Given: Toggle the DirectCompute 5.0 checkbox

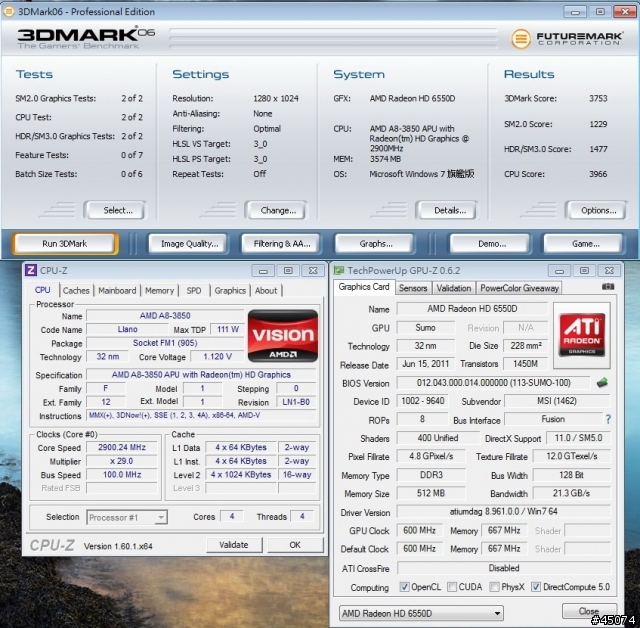Looking at the screenshot, I should pos(536,587).
